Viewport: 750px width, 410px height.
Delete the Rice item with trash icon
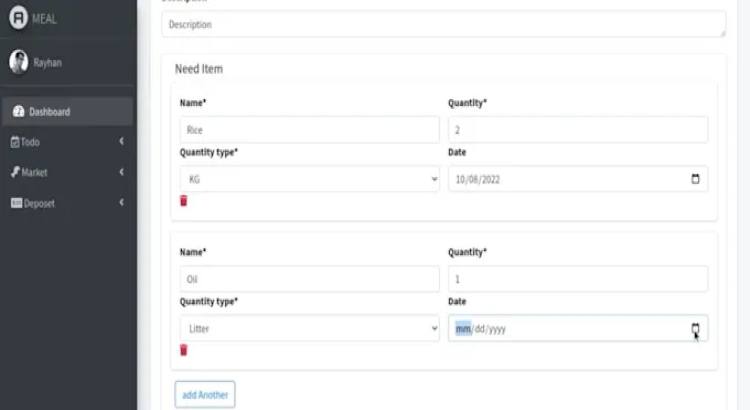(183, 201)
